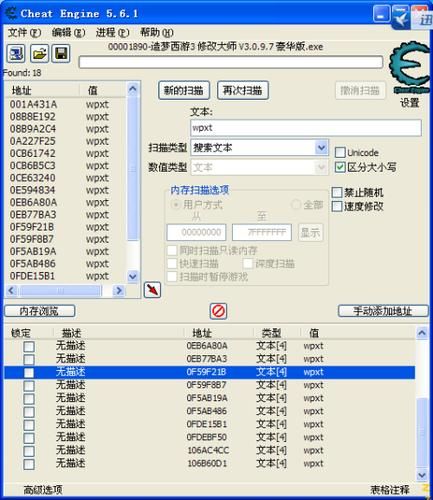Uncheck the 区分大小写 checkbox
Image resolution: width=433 pixels, height=500 pixels.
tap(340, 167)
